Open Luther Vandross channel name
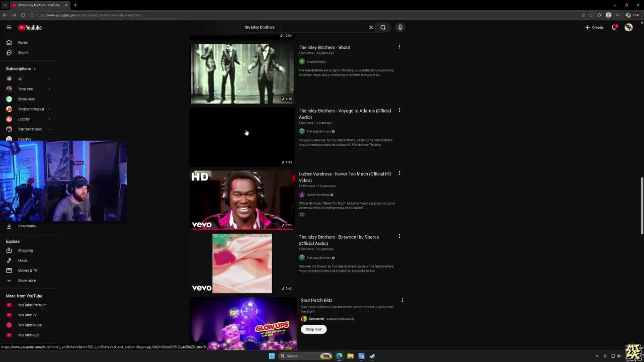 (x=318, y=195)
